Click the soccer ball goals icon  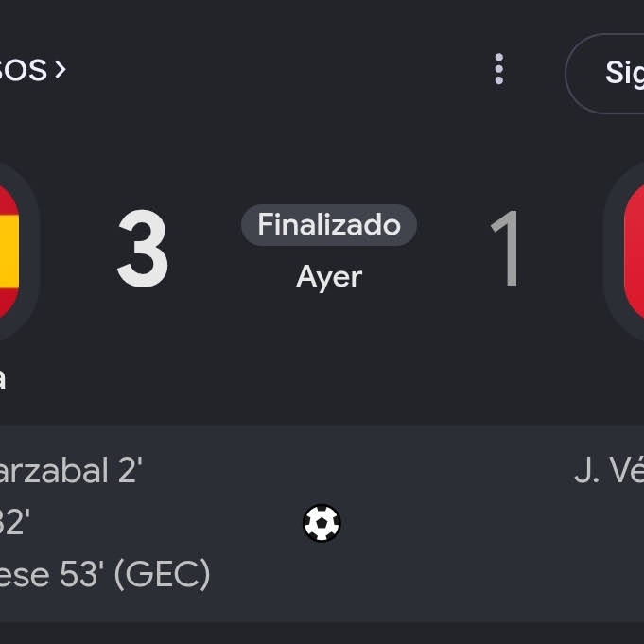[x=322, y=523]
